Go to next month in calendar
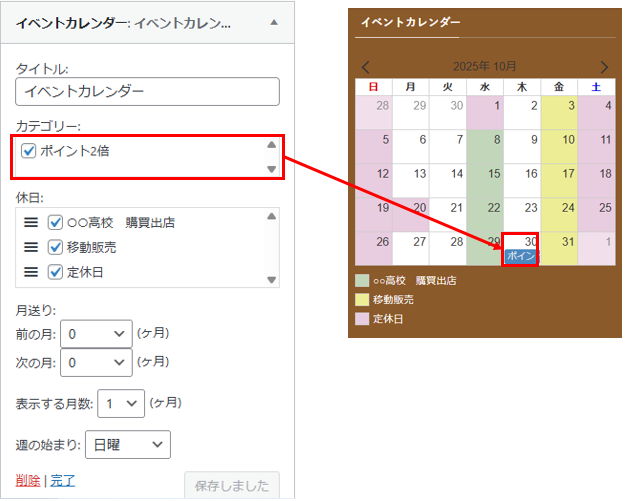Screen dimensions: 625x501 [x=604, y=67]
